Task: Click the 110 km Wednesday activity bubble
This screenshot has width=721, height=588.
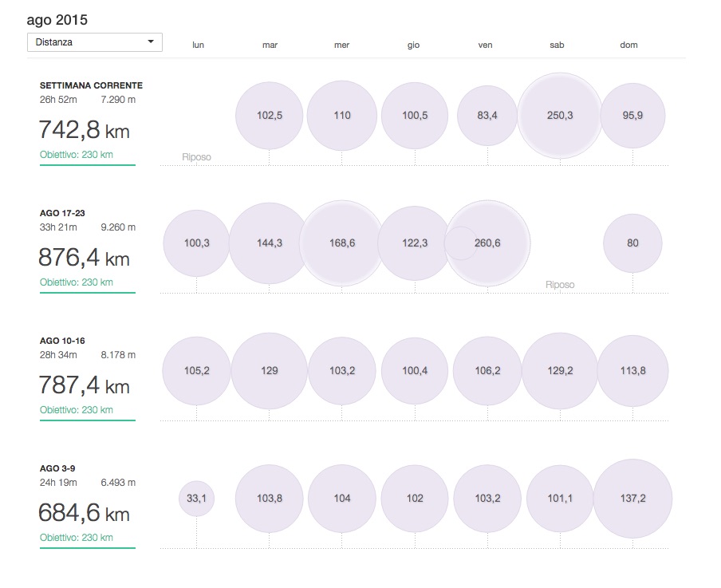Action: 341,115
